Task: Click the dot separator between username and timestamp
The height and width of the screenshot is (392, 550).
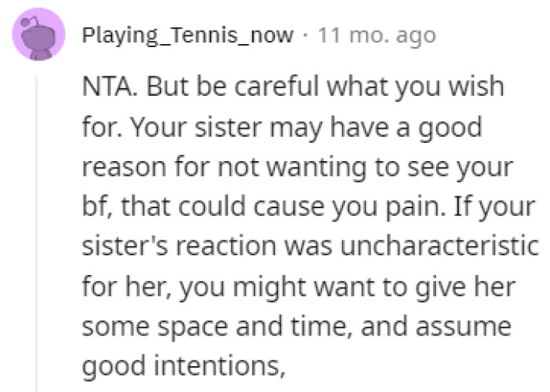Action: pos(306,35)
